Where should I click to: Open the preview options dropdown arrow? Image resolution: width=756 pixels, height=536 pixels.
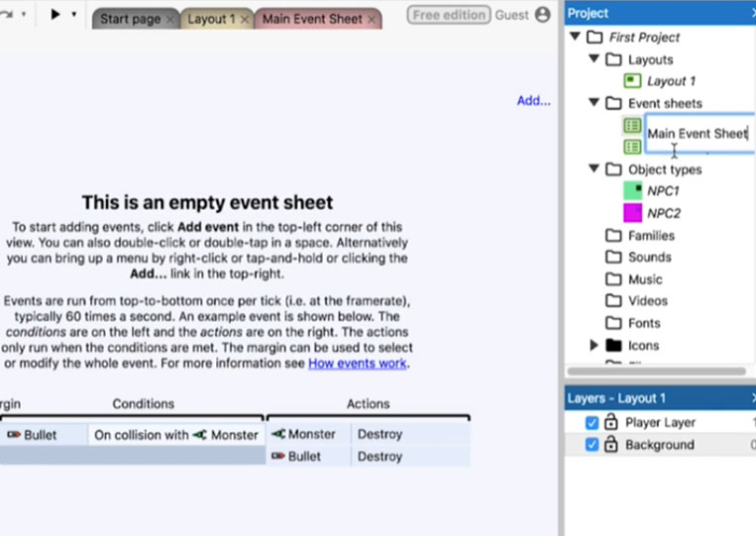73,15
